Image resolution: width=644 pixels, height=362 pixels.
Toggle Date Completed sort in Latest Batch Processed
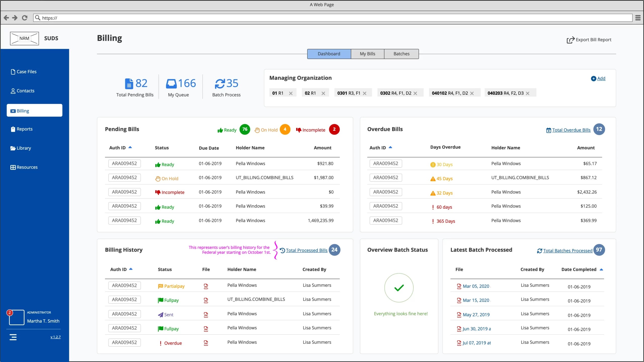pyautogui.click(x=602, y=269)
